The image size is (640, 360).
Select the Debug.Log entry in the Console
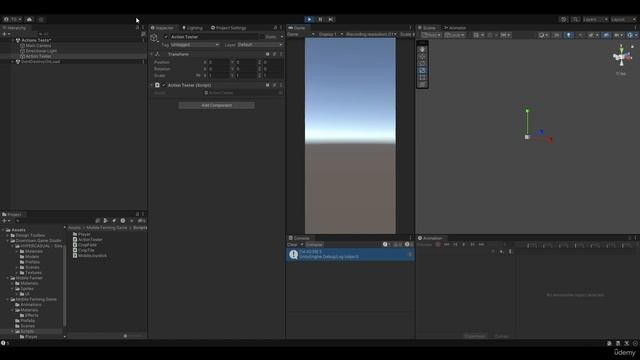pos(350,255)
